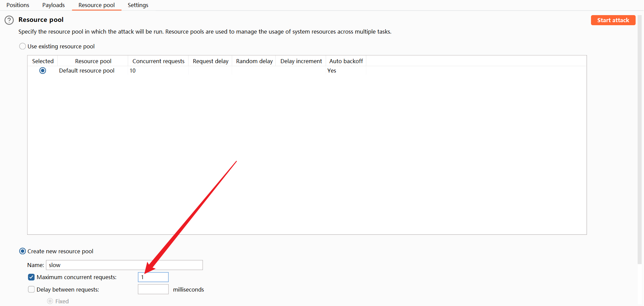Screen dimensions: 644x306
Task: Click the Delay increment column header
Action: 301,61
